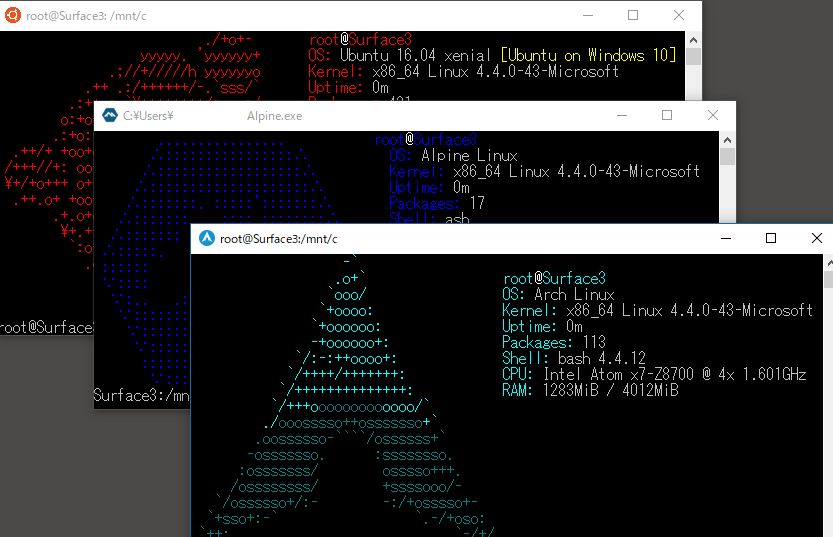This screenshot has height=537, width=833.
Task: Minimize the Ubuntu terminal window
Action: (x=587, y=16)
